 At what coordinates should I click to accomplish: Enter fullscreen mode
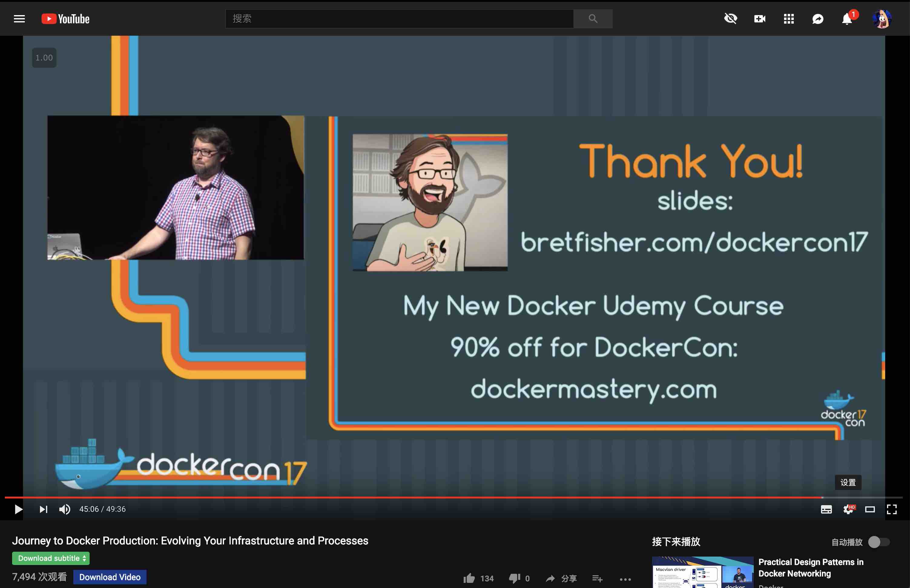tap(893, 509)
